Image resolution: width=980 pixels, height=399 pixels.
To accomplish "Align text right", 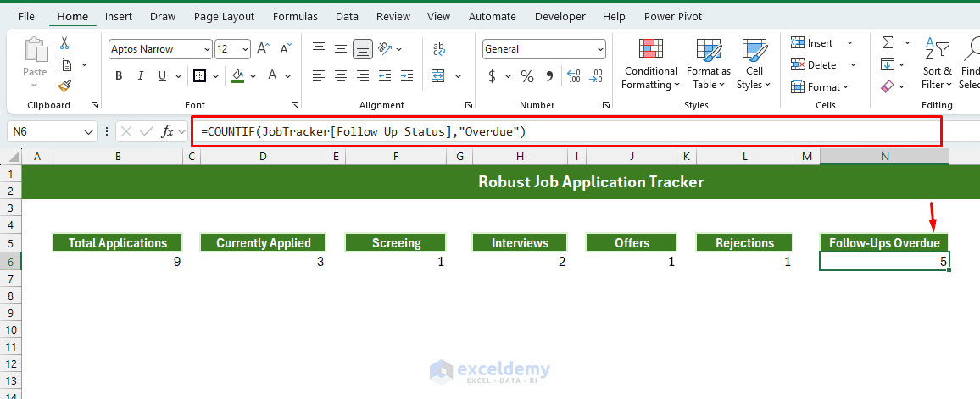I will point(363,76).
